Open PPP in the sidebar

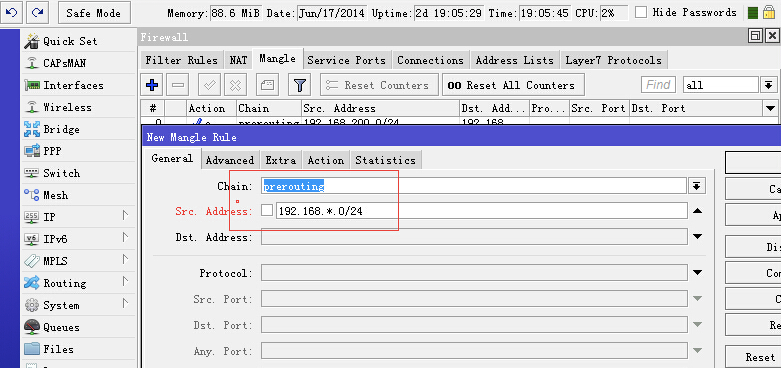78,151
